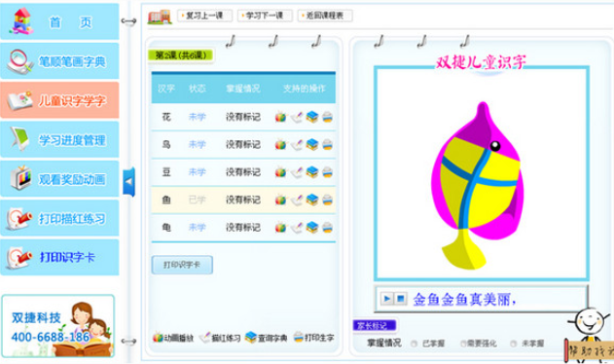Image resolution: width=614 pixels, height=364 pixels.
Task: Click the cartoon helper character
Action: [590, 335]
